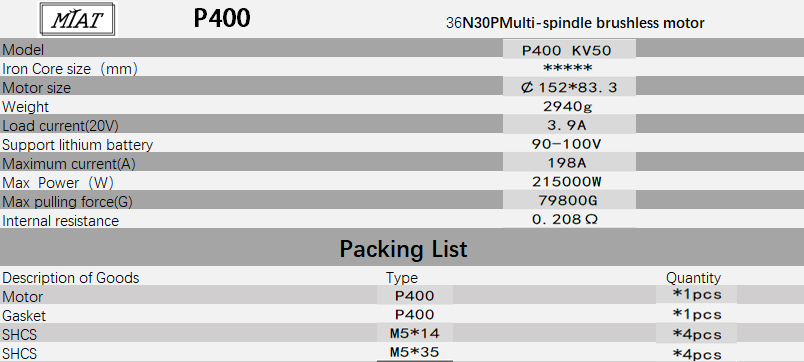
Task: Click the internal resistance 0.208Ω value
Action: tap(565, 220)
